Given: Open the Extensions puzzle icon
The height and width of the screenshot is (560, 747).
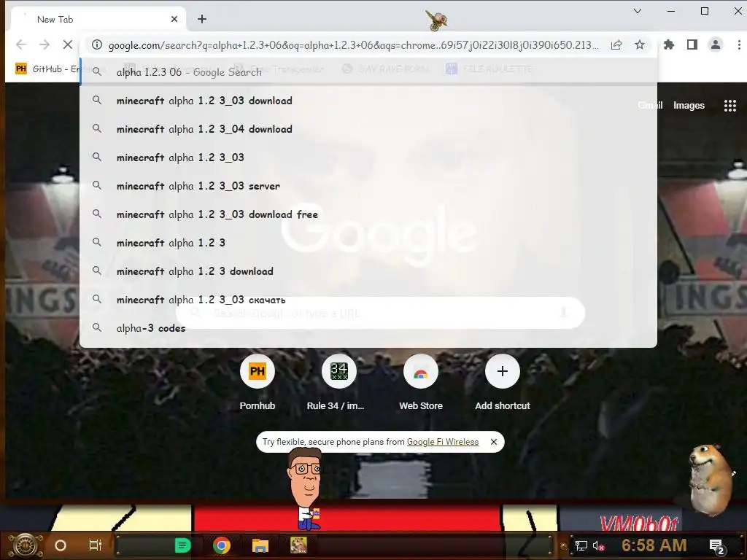Looking at the screenshot, I should tap(669, 44).
